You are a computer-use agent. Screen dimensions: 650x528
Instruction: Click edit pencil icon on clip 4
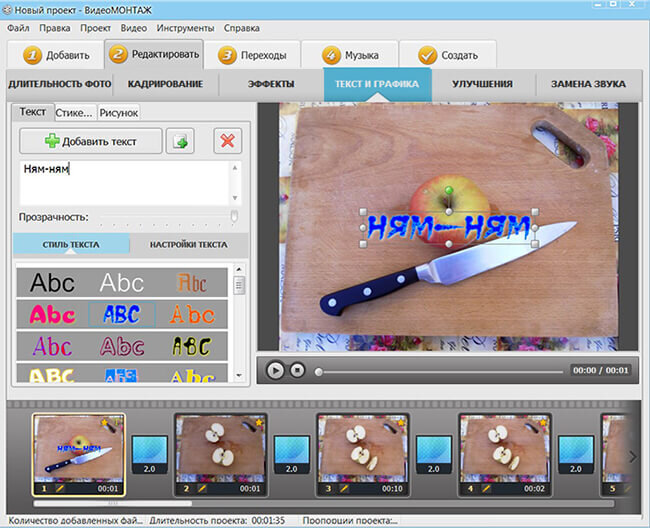coord(486,489)
